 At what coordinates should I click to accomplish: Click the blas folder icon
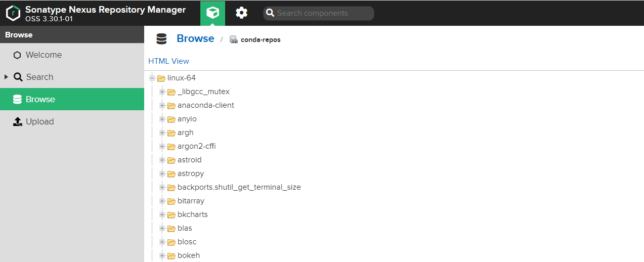171,228
